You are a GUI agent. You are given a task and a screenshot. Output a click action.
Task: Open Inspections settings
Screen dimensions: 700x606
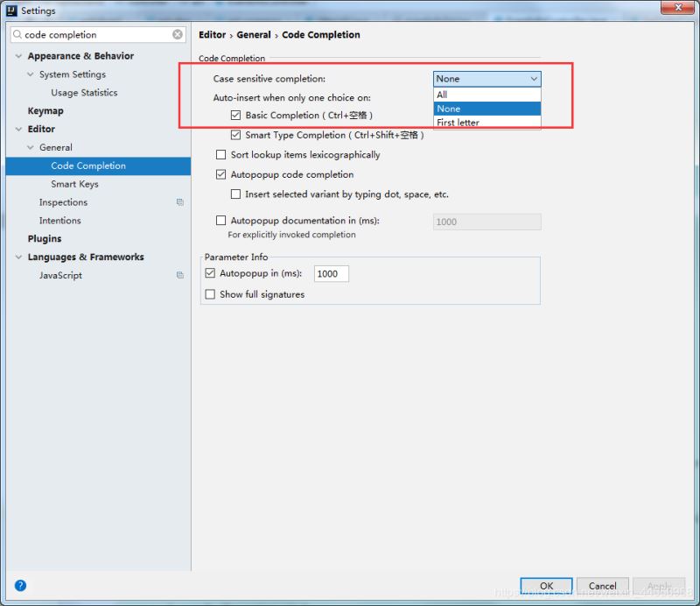63,202
